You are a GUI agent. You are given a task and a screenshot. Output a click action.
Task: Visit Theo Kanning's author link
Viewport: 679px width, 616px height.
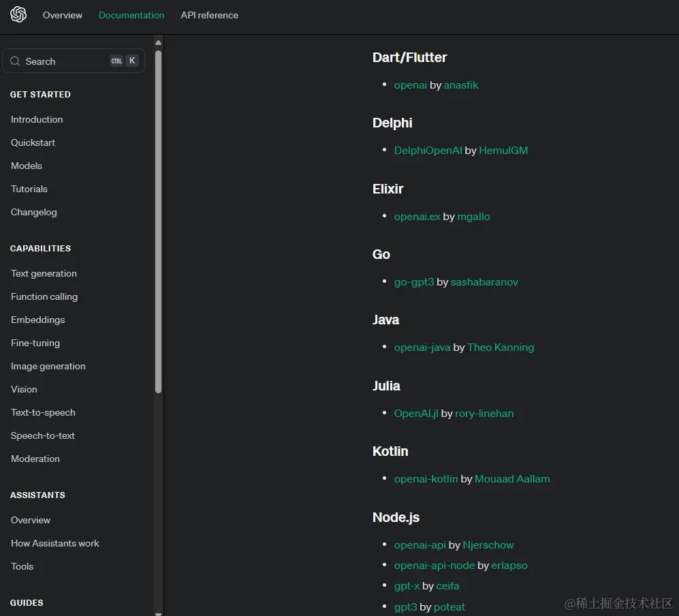click(501, 347)
